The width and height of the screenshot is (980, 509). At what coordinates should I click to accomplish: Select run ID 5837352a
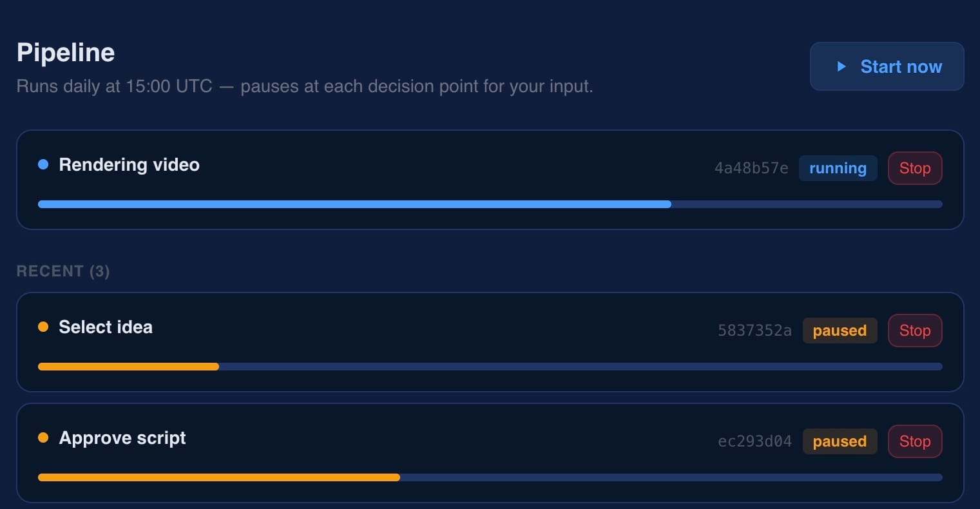click(x=754, y=331)
